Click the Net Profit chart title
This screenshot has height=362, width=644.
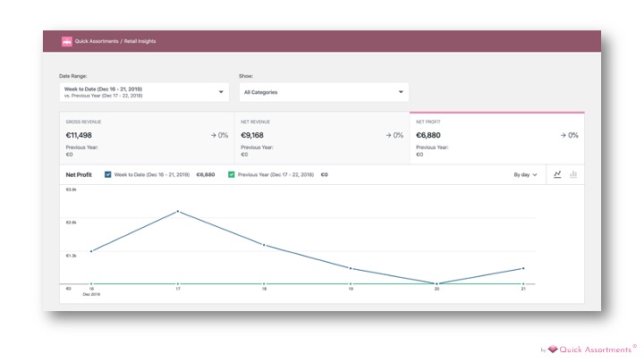click(x=79, y=174)
